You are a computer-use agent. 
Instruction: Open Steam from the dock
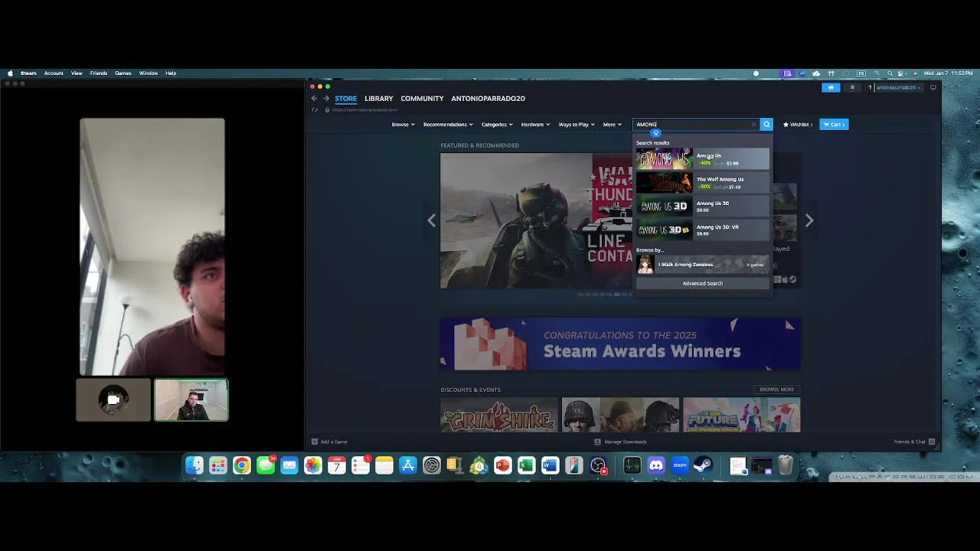pyautogui.click(x=704, y=465)
